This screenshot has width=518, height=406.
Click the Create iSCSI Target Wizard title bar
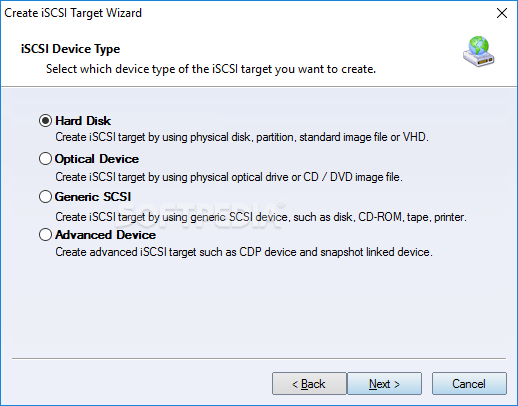click(x=247, y=13)
